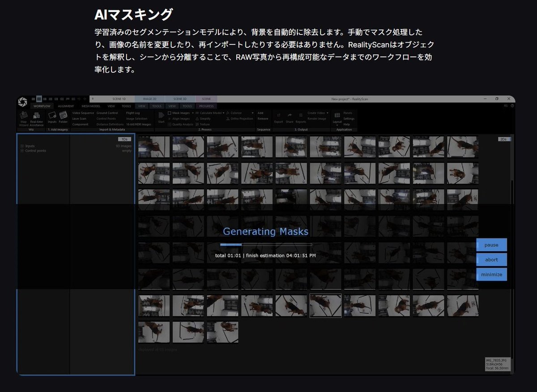Open the Calculate Model dropdown arrow
The height and width of the screenshot is (392, 537).
[x=223, y=113]
